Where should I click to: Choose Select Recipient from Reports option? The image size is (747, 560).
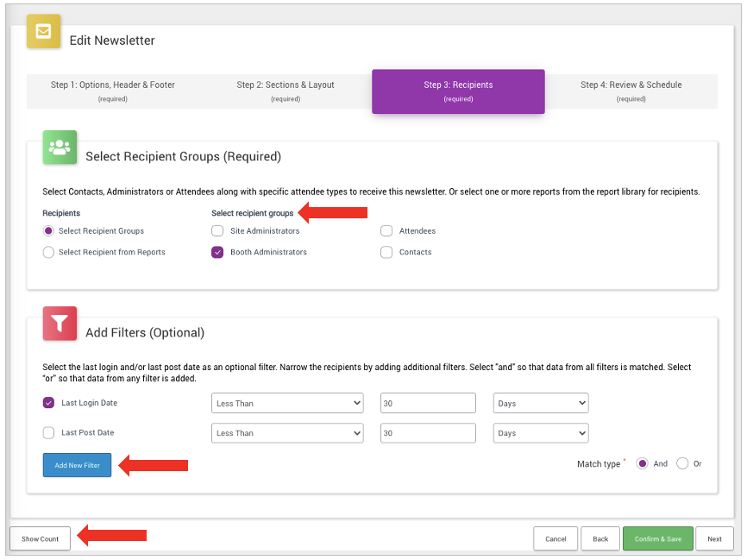pos(49,252)
